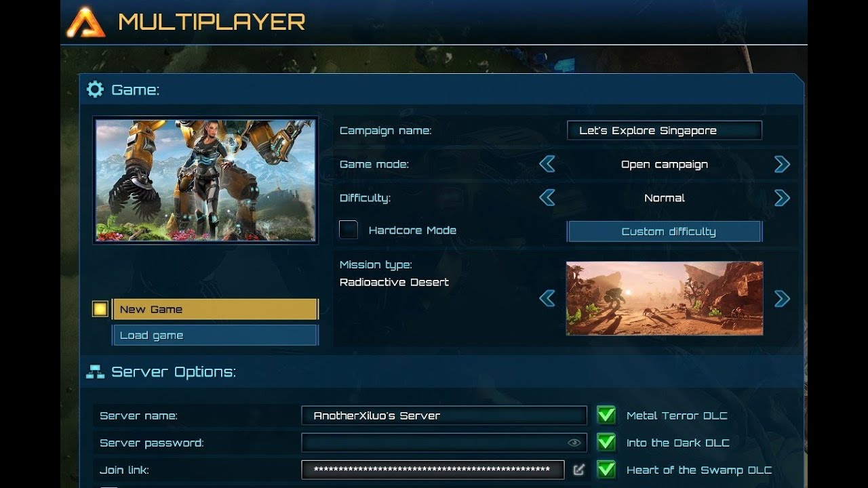Edit the join link using the pencil icon
Image resolution: width=868 pixels, height=488 pixels.
pos(578,469)
